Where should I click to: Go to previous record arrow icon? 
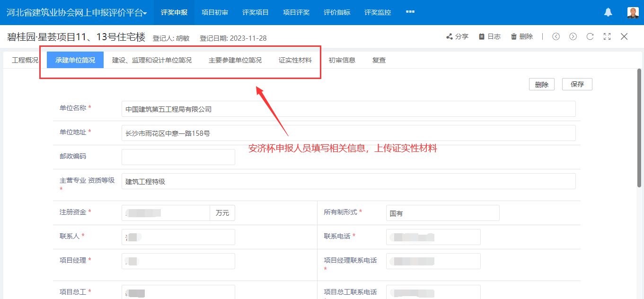pyautogui.click(x=556, y=36)
